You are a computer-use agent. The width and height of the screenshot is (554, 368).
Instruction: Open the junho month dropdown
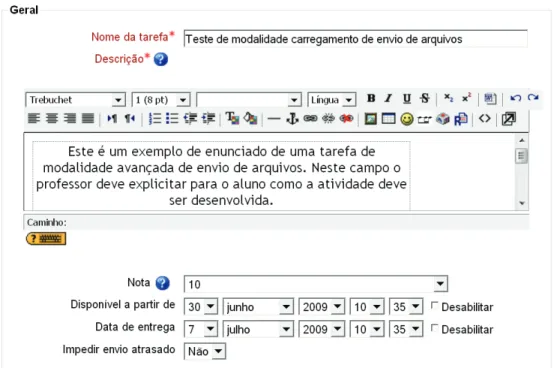(x=258, y=307)
